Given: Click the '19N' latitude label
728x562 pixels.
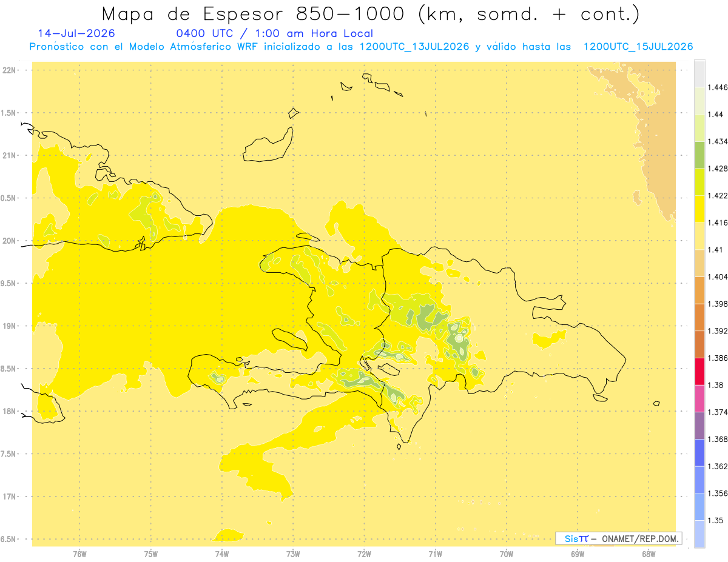Looking at the screenshot, I should coord(9,326).
